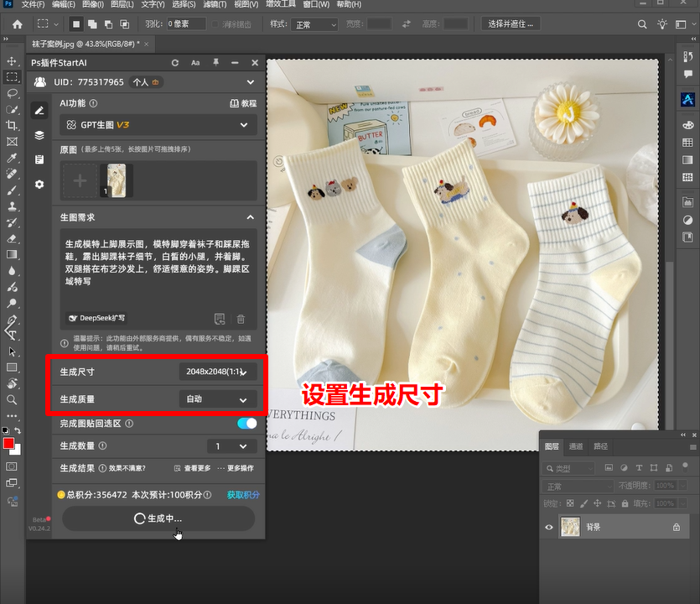Toggle Quick Mask mode icon
The height and width of the screenshot is (604, 700).
pyautogui.click(x=12, y=466)
